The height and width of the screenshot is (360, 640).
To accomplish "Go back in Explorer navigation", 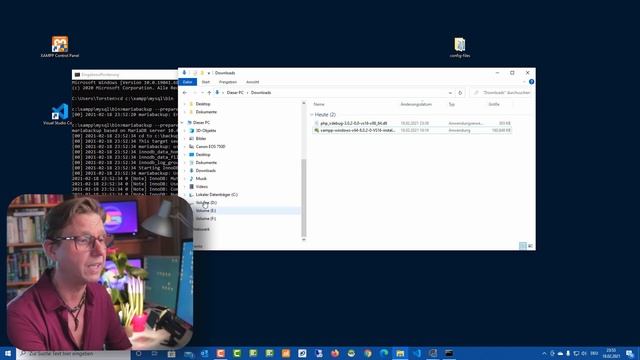I will (x=185, y=93).
